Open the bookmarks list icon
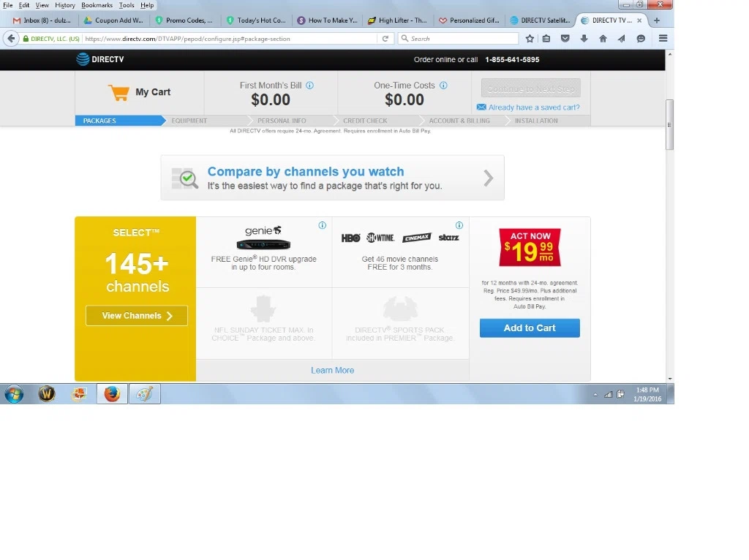The height and width of the screenshot is (560, 749). [x=546, y=39]
